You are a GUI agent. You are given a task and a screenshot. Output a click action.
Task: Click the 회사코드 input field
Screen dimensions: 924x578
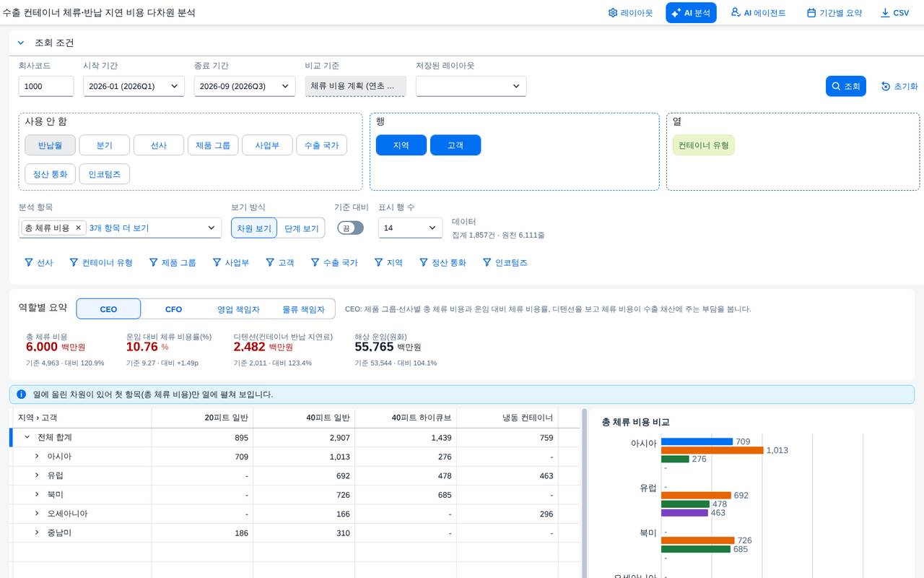[x=46, y=86]
